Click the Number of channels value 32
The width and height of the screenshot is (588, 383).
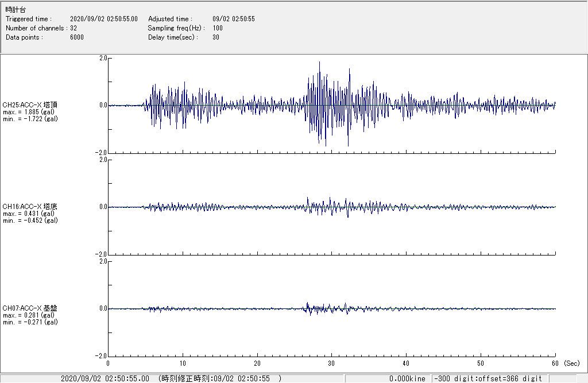tap(73, 28)
